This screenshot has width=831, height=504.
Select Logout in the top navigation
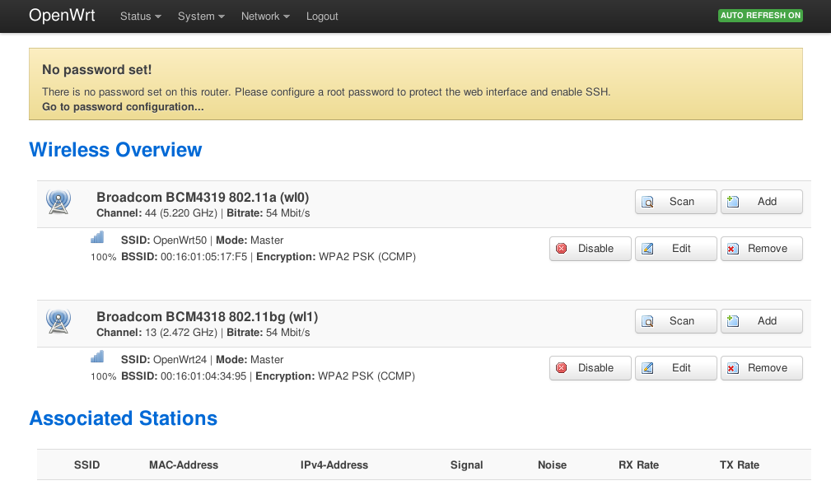tap(322, 16)
